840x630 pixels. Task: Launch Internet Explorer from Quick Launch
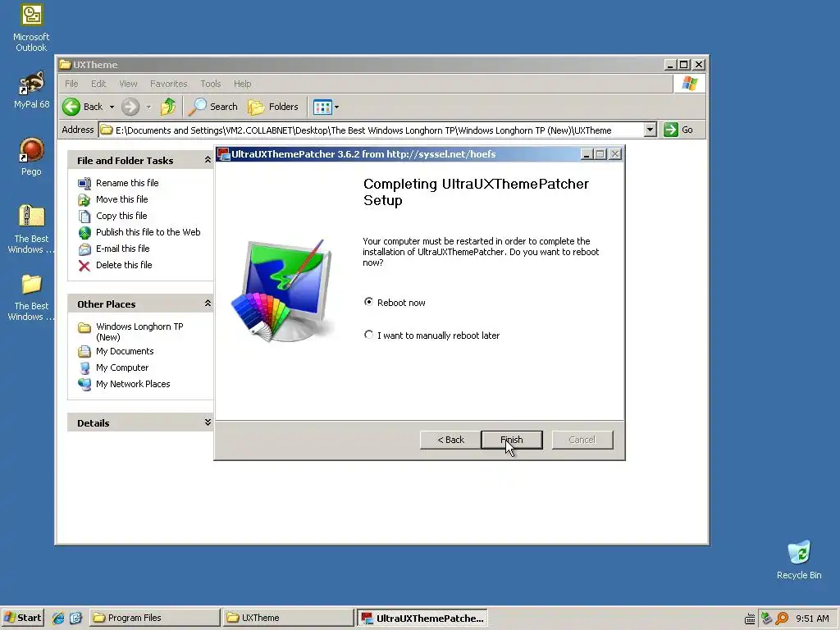58,618
